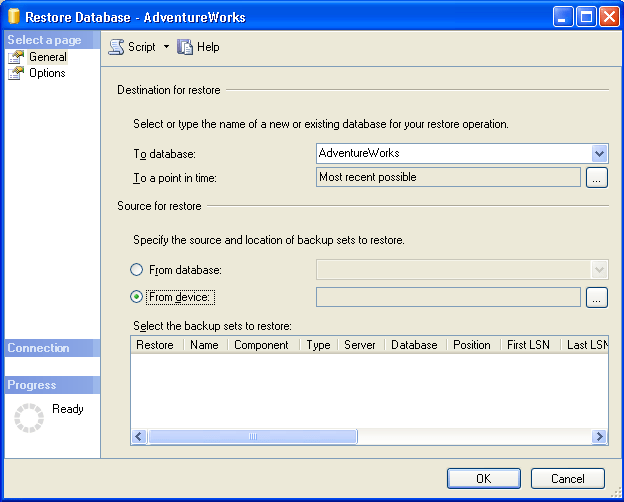Click the 'Ready' status text
This screenshot has height=502, width=624.
click(68, 409)
